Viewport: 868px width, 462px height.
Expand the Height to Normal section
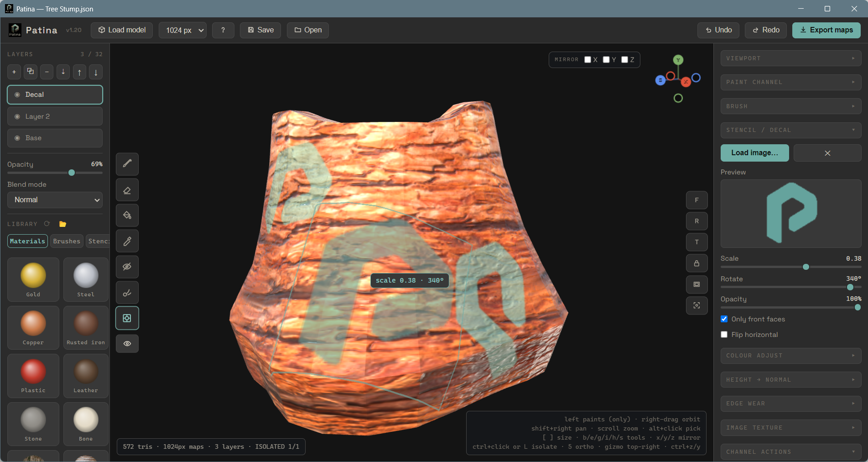coord(791,380)
